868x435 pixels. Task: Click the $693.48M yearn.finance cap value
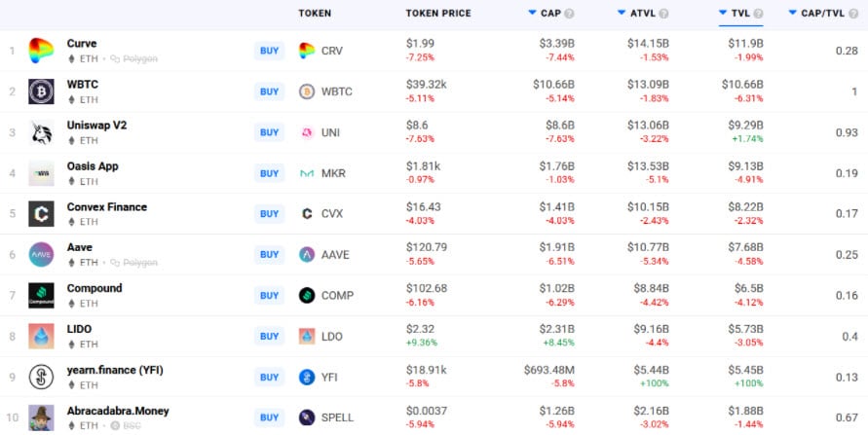(x=549, y=370)
